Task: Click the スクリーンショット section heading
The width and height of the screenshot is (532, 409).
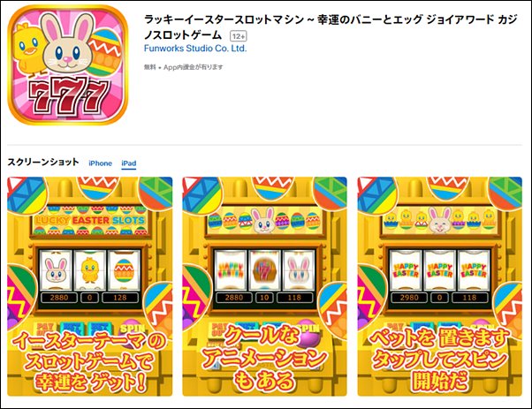Action: [43, 163]
